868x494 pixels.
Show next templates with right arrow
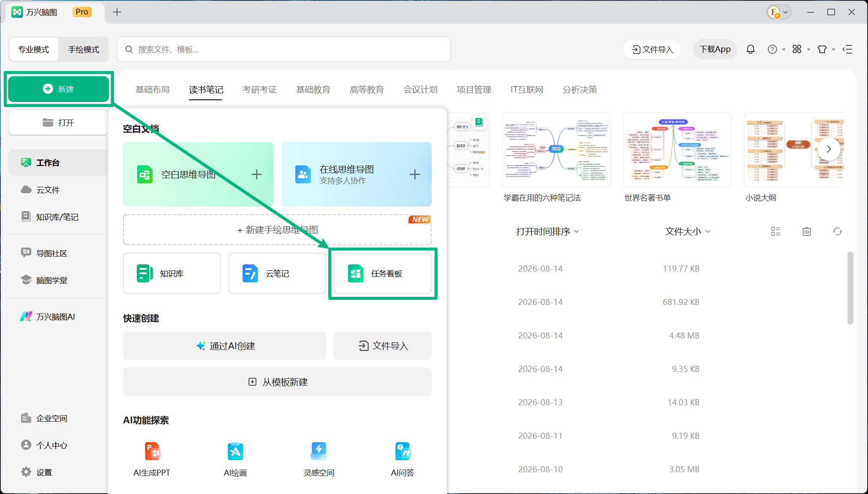(x=829, y=149)
